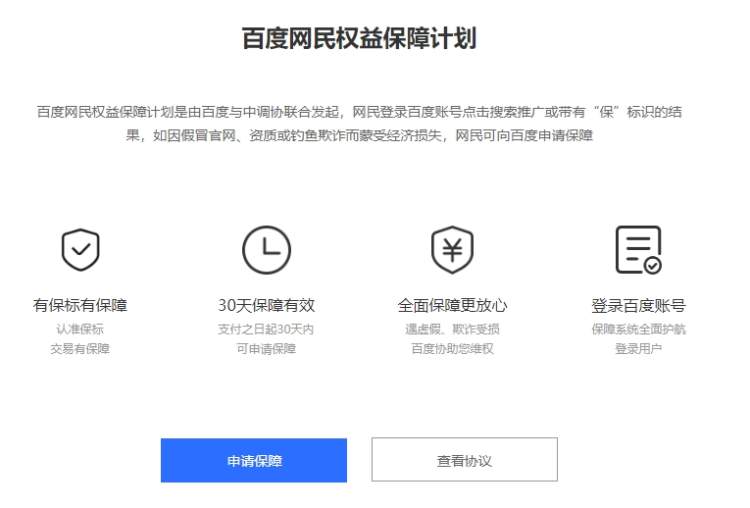Click the 保障系统全面护航 description text
Screen dimensions: 750x508
click(639, 329)
